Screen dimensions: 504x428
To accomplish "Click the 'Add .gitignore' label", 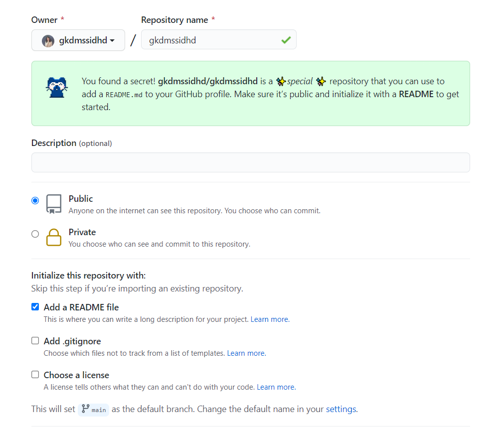I will click(72, 341).
